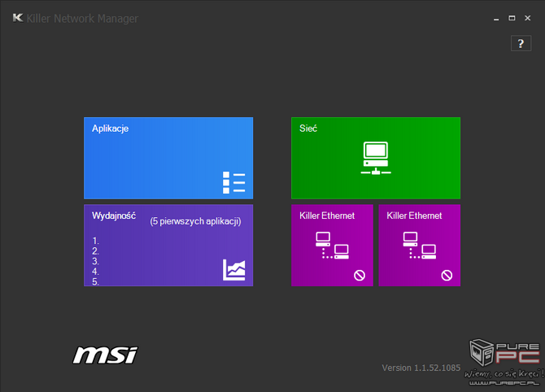The height and width of the screenshot is (392, 545).
Task: Click the 'Sieć' heading text
Action: click(x=308, y=128)
